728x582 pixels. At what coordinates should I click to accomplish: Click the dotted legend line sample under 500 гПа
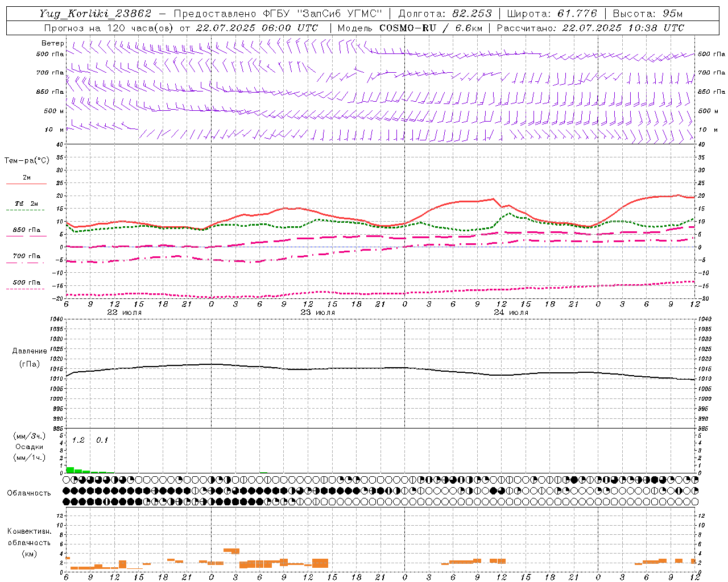point(26,289)
